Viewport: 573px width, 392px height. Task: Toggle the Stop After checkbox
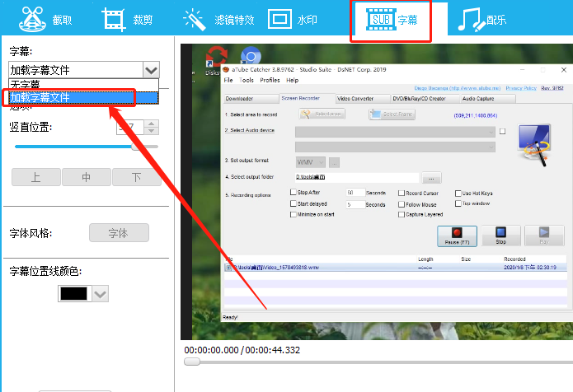point(294,193)
